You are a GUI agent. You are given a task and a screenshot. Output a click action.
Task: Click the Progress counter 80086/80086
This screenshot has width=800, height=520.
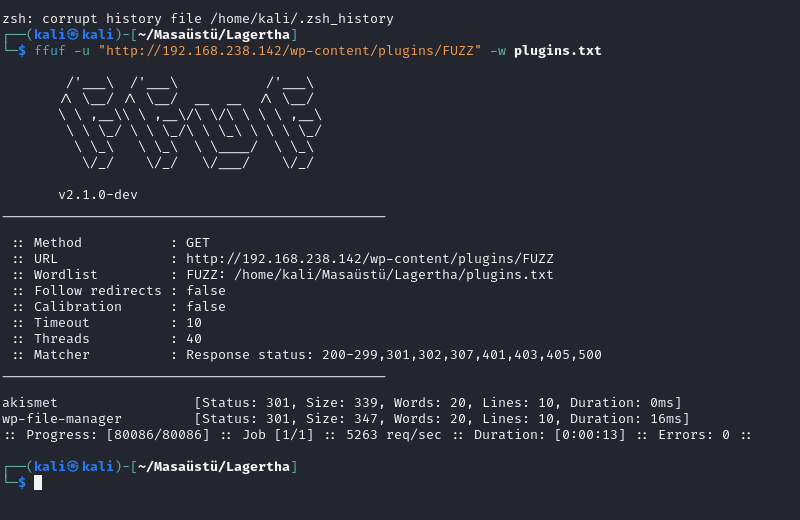pos(158,435)
